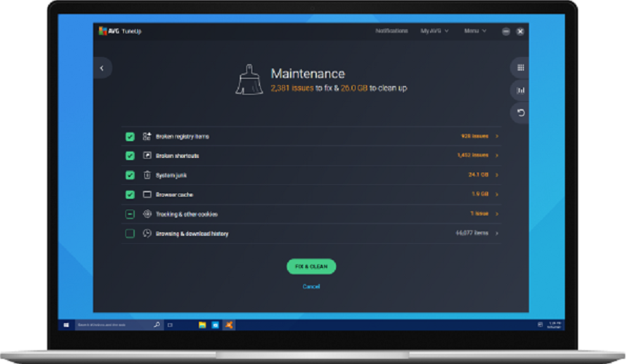The height and width of the screenshot is (364, 626).
Task: Click the 'Broken shortcuts' label
Action: coord(177,156)
